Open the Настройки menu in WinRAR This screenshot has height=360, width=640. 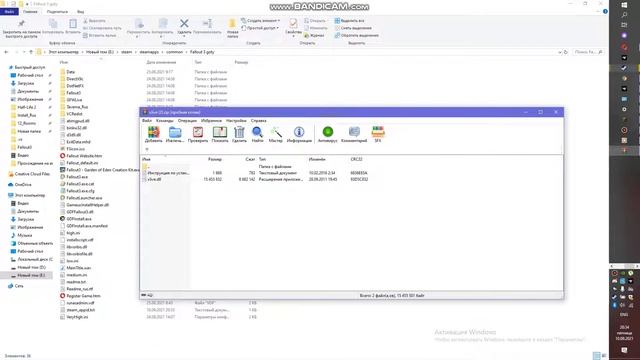(x=236, y=121)
